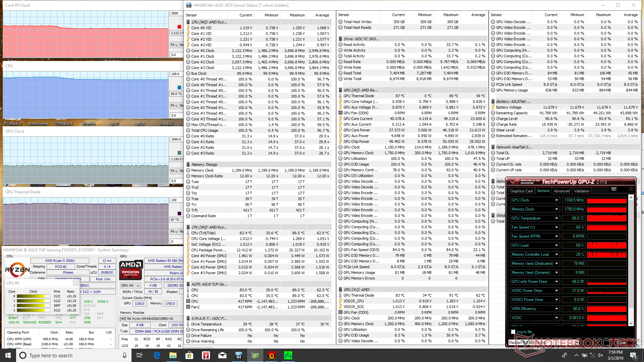The height and width of the screenshot is (362, 644).
Task: Open the GPU #0 selector combo box
Action: (131, 286)
